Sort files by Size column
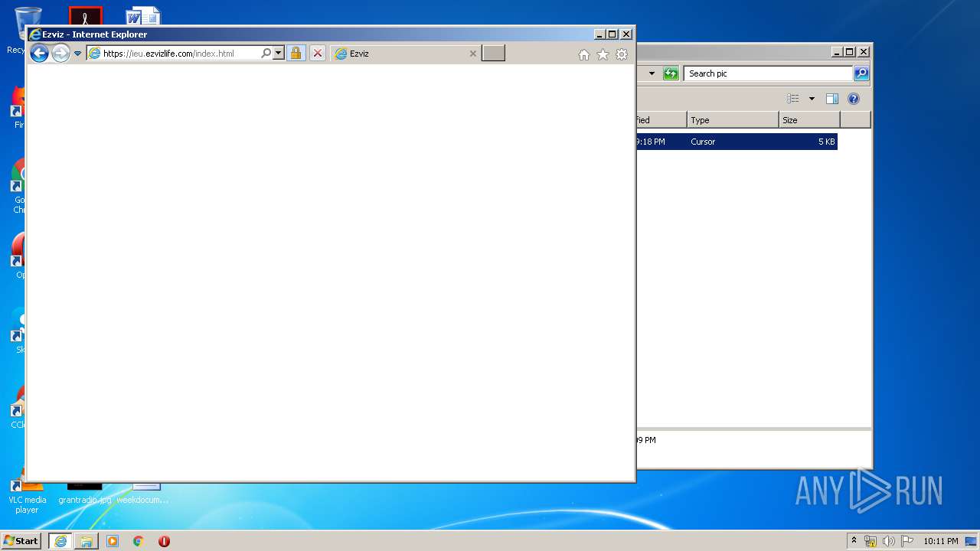The width and height of the screenshot is (980, 551). [x=809, y=120]
